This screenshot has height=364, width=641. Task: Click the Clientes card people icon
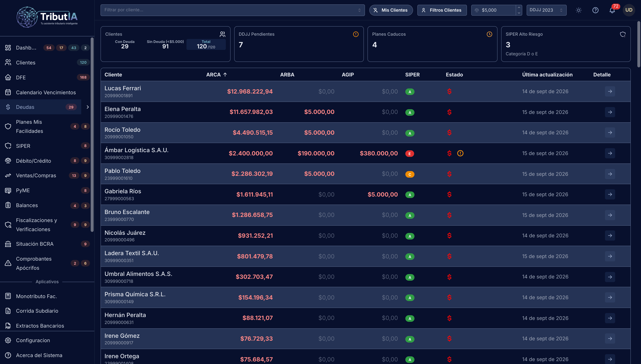(222, 34)
